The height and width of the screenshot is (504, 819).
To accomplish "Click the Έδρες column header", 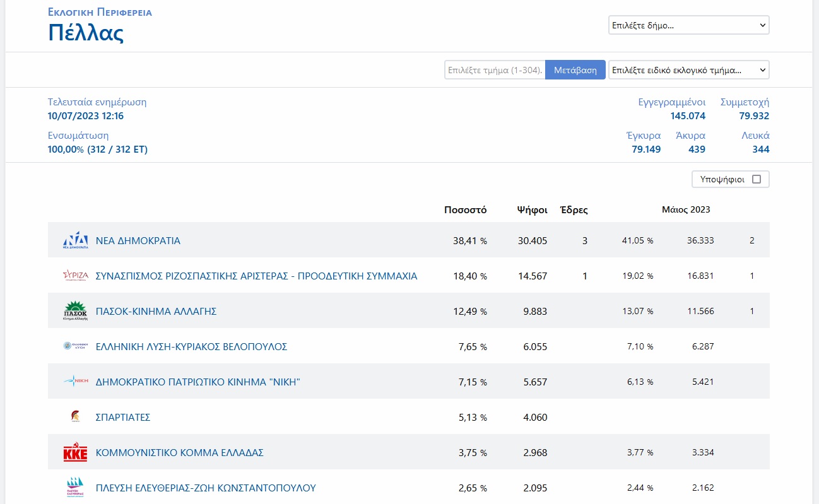I will pyautogui.click(x=574, y=210).
